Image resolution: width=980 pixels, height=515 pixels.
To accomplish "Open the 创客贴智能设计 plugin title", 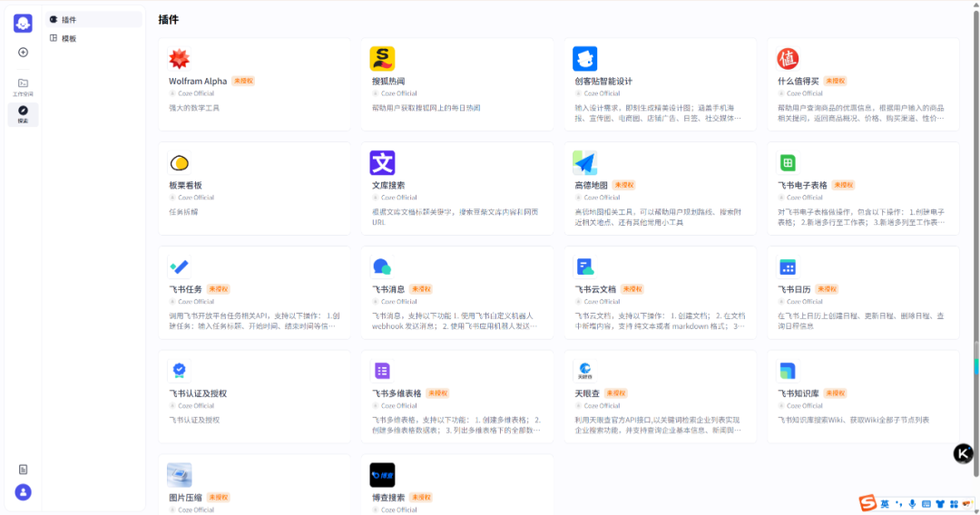I will click(x=603, y=82).
